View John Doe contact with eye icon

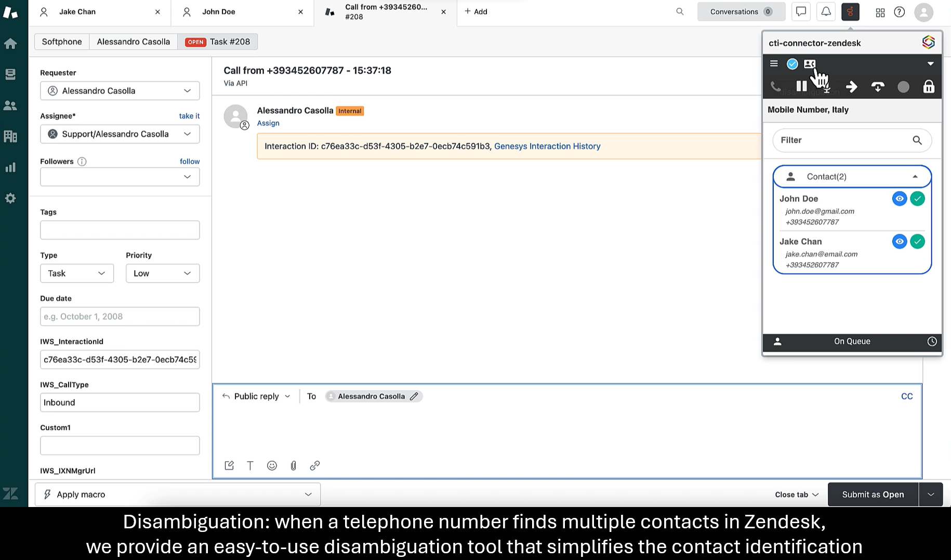[x=899, y=198]
